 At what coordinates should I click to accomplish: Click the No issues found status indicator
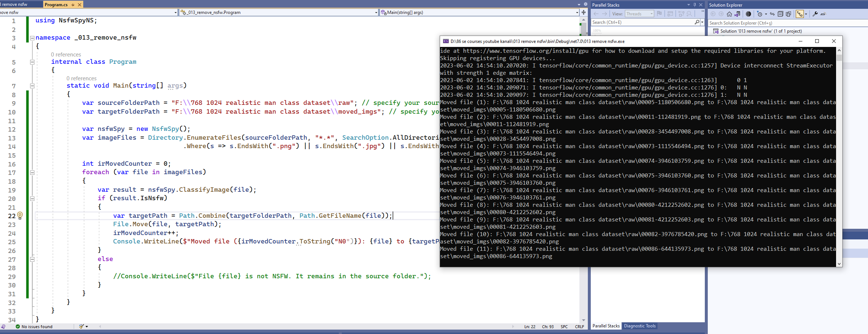coord(34,327)
